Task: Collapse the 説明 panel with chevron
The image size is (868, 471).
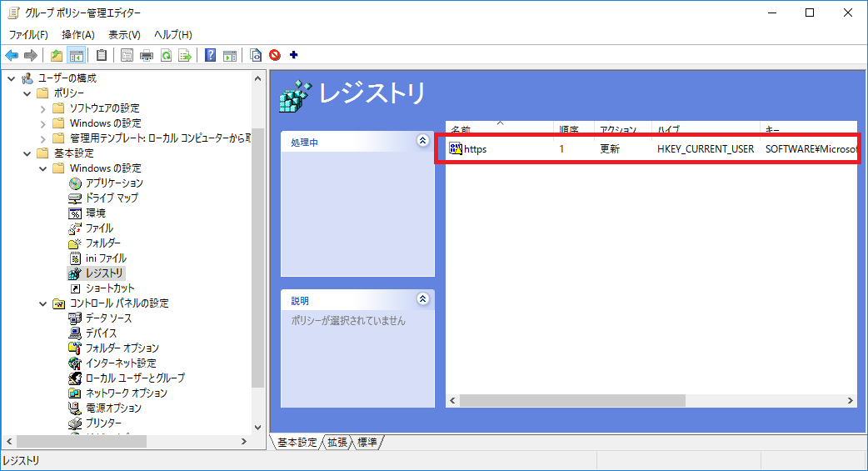Action: 422,299
